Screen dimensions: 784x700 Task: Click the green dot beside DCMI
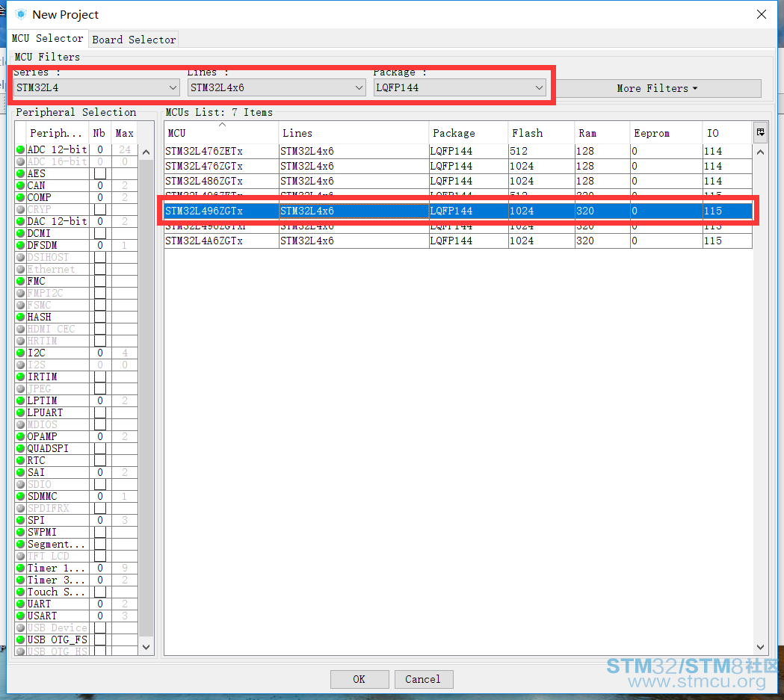click(x=20, y=233)
